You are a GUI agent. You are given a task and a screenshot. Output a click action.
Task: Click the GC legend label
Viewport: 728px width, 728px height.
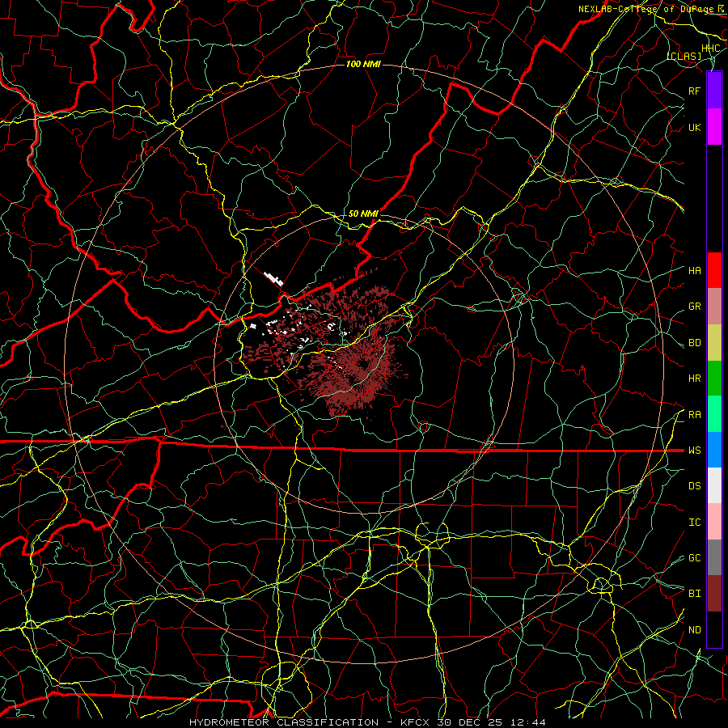(x=695, y=558)
